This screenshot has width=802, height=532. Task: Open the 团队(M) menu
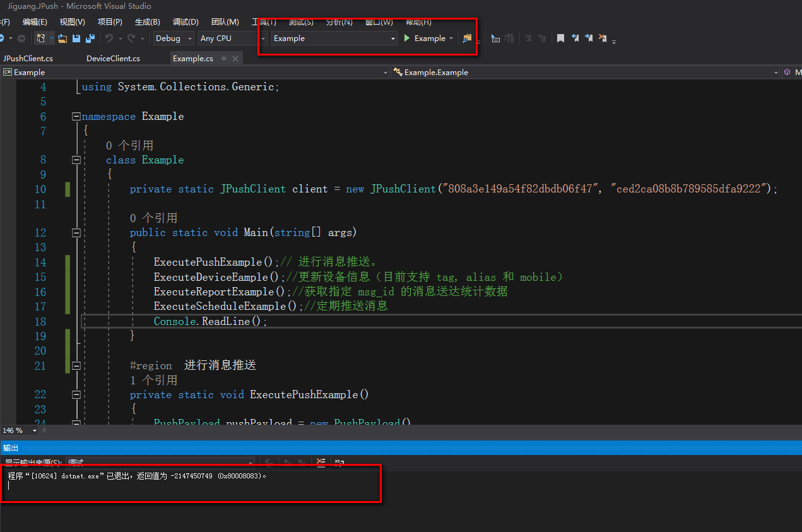[x=225, y=22]
